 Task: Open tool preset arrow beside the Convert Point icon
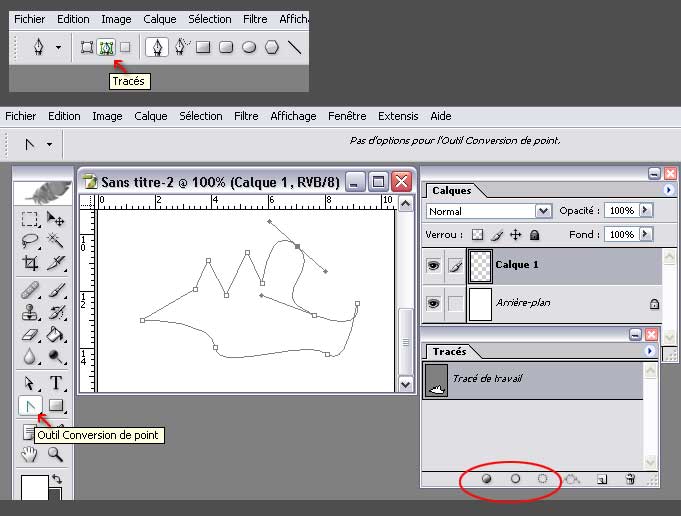[50, 144]
